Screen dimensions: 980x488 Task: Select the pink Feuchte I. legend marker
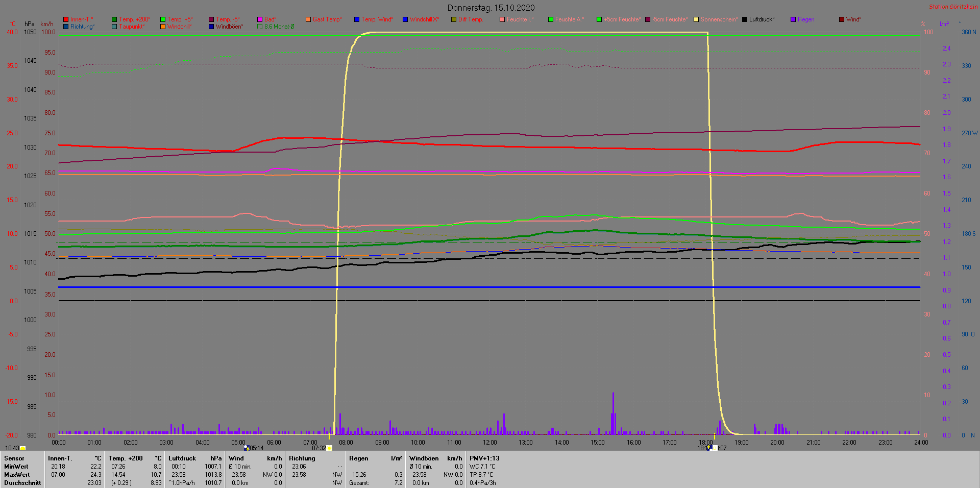click(x=502, y=19)
